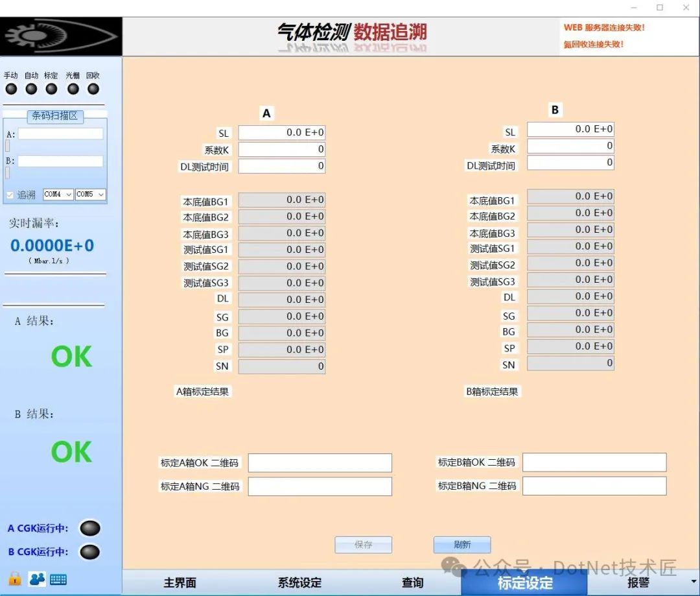Click the barcode B progress bar

[7, 173]
